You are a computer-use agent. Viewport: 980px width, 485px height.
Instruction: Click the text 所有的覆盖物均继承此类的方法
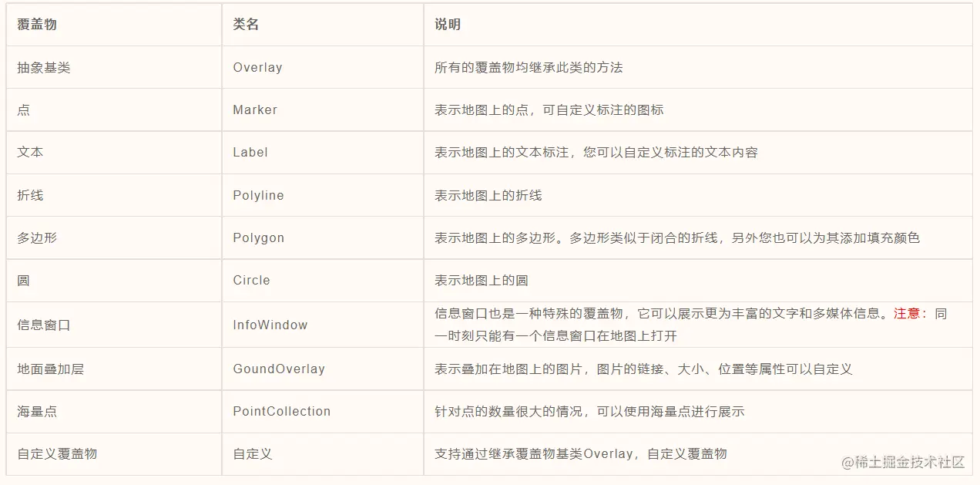pyautogui.click(x=529, y=68)
